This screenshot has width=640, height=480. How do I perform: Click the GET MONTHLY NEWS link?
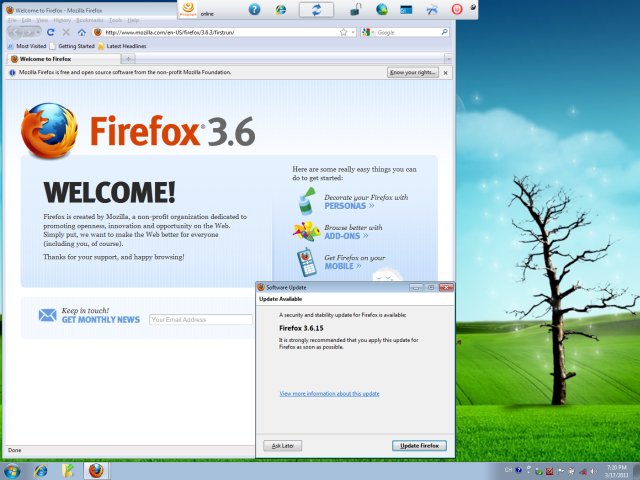point(101,320)
